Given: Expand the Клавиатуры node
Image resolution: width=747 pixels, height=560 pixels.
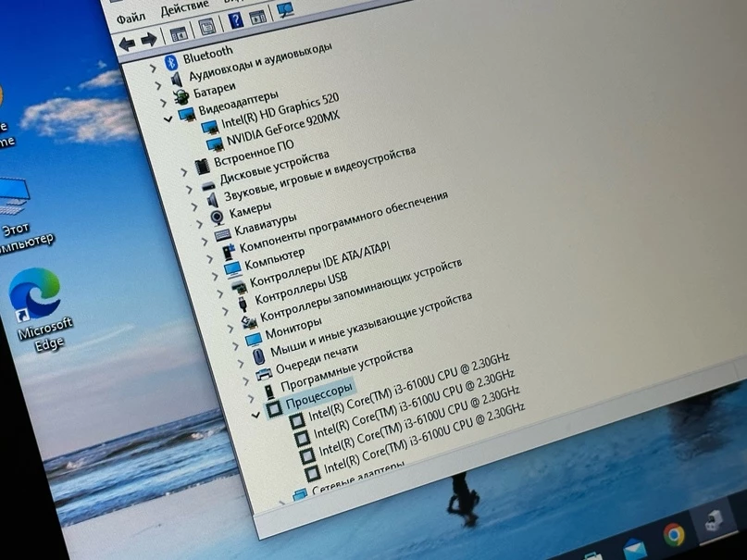Looking at the screenshot, I should (205, 242).
